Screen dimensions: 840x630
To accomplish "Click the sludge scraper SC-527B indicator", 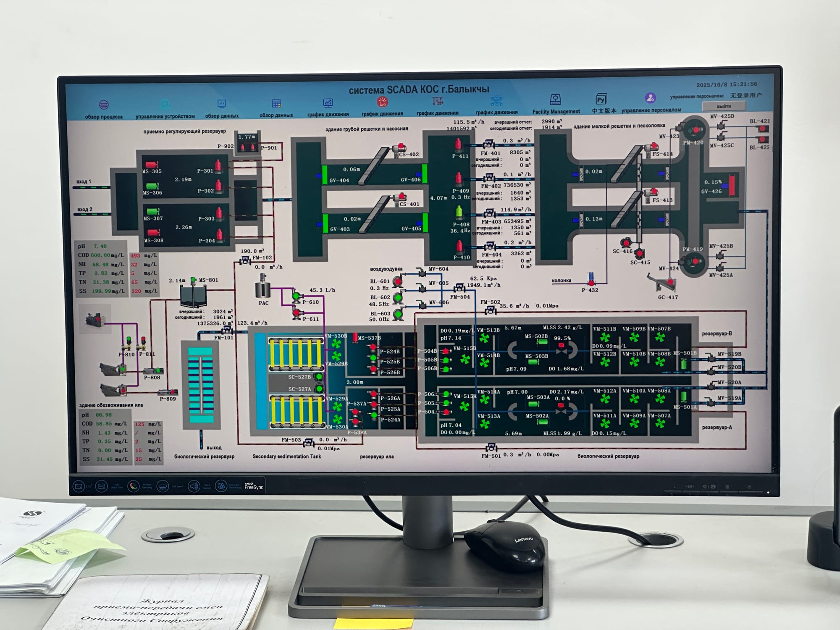I will pyautogui.click(x=319, y=377).
